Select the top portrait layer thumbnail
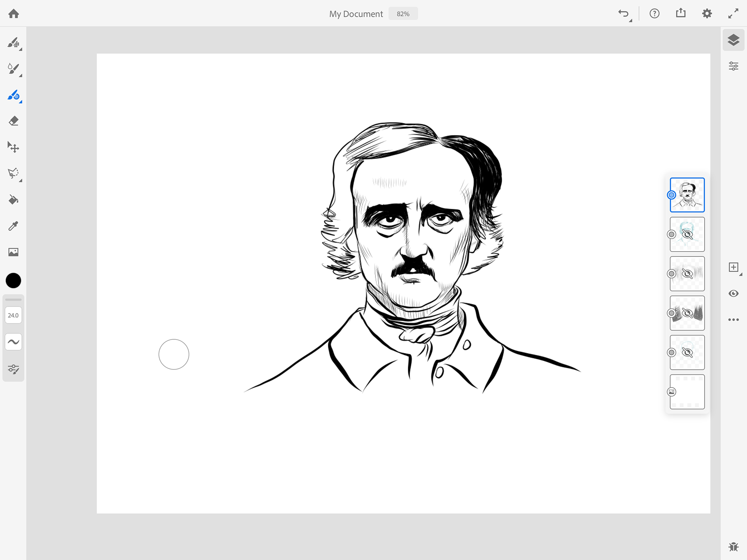747x560 pixels. (687, 195)
